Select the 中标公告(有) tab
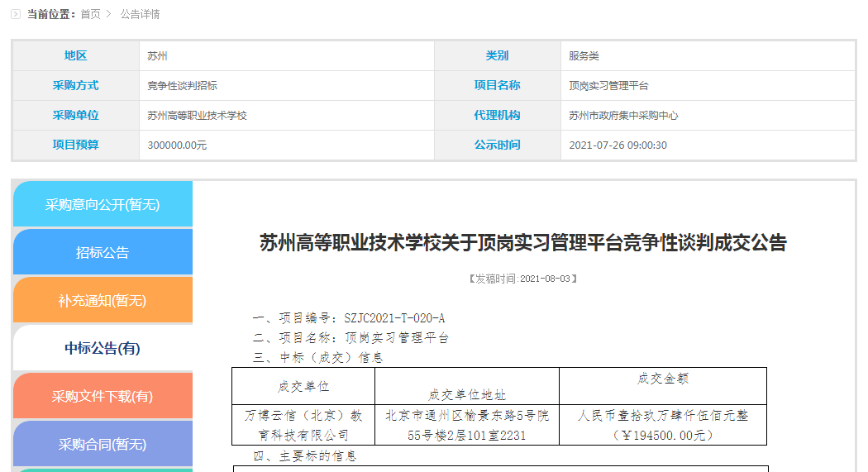This screenshot has width=868, height=472. [x=103, y=348]
